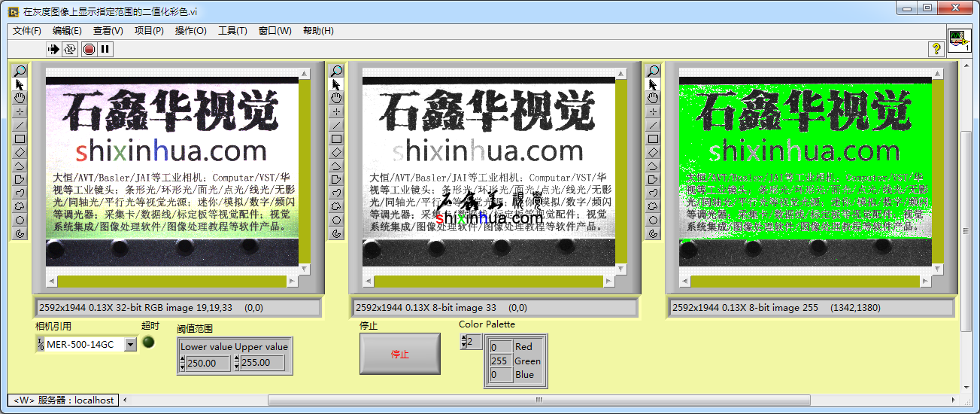This screenshot has height=414, width=980.
Task: Select Line tool on middle grayscale display
Action: point(337,125)
